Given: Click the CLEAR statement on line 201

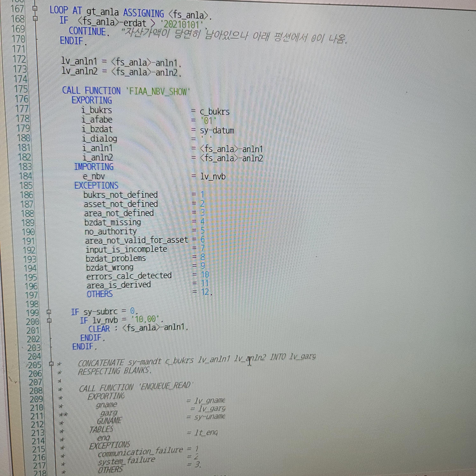Looking at the screenshot, I should [x=138, y=328].
